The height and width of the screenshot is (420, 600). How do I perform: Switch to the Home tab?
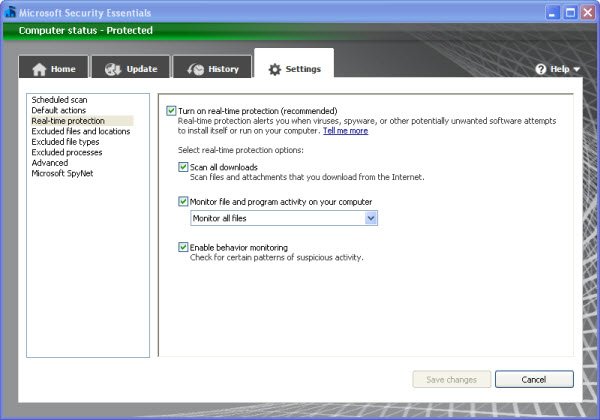[54, 67]
